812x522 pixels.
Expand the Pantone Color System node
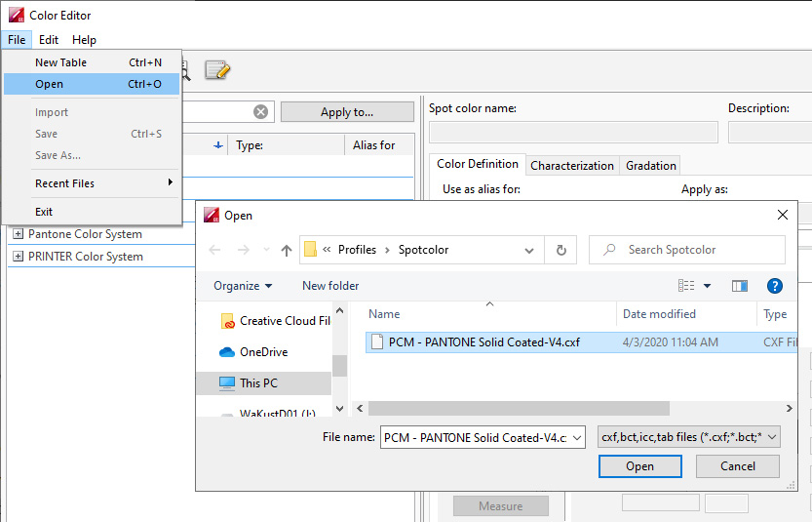19,234
